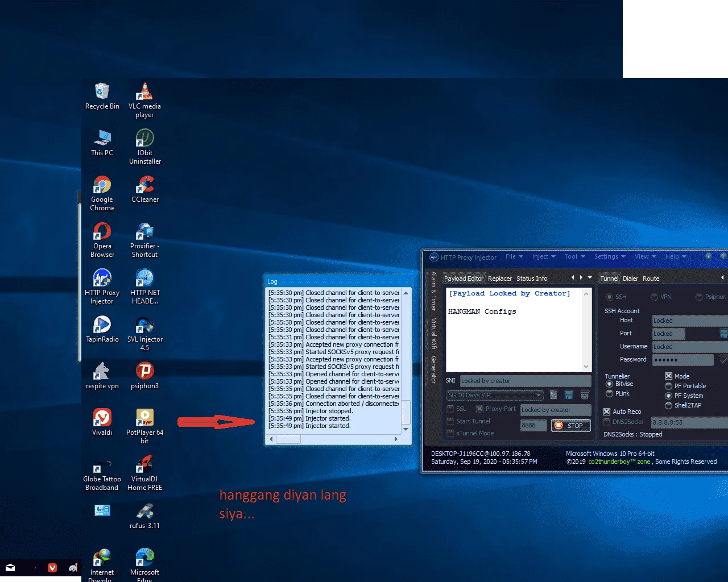Click the SNI input field
The width and height of the screenshot is (728, 582).
526,381
